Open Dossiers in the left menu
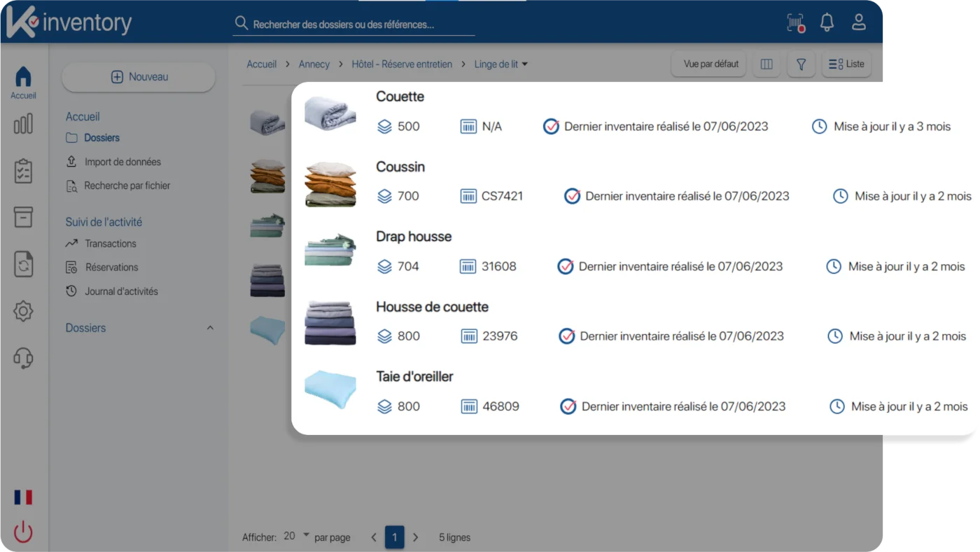The width and height of the screenshot is (980, 552). pyautogui.click(x=93, y=138)
